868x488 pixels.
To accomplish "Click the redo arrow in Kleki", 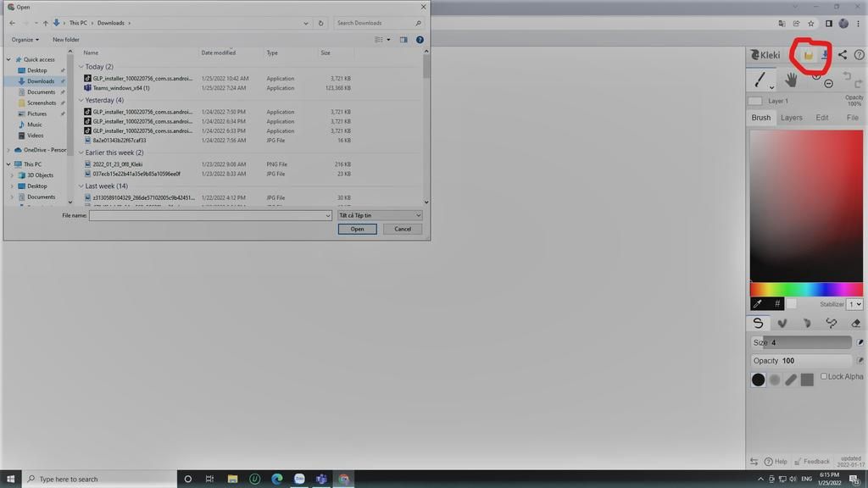I will tap(858, 84).
